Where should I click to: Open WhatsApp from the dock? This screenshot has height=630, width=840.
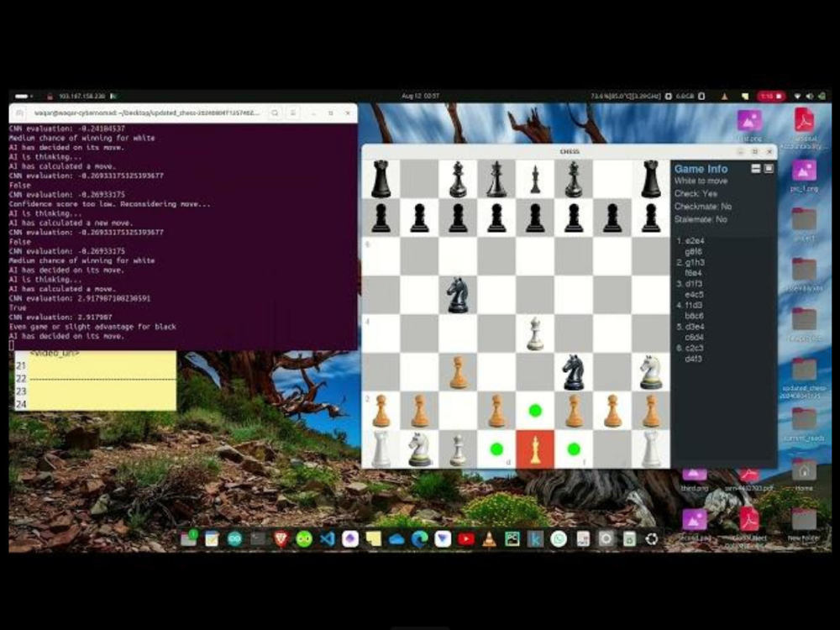pos(559,538)
